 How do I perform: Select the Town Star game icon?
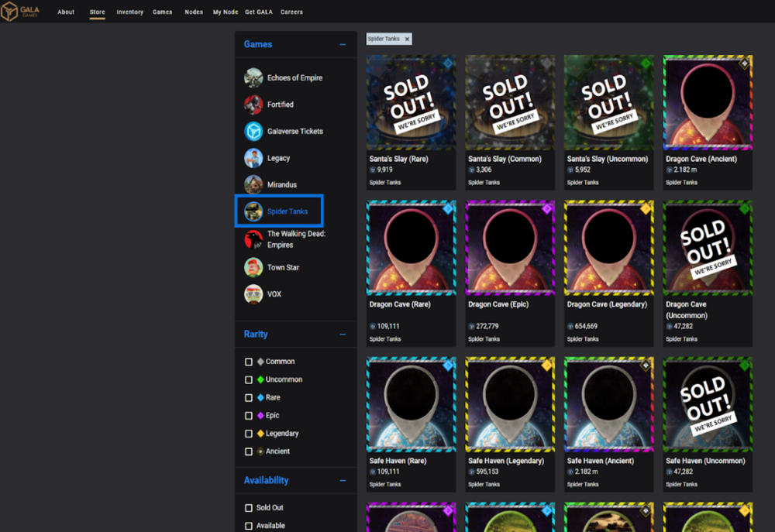point(253,267)
